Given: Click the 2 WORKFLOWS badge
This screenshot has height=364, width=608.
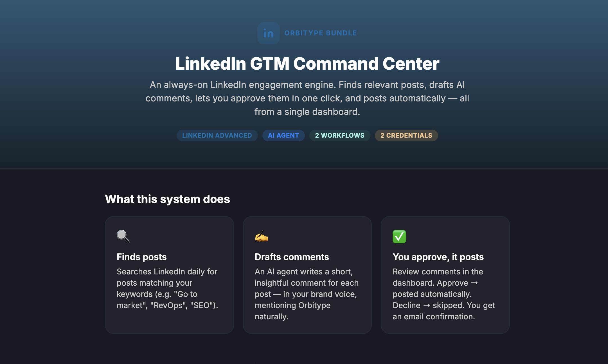Looking at the screenshot, I should point(340,135).
